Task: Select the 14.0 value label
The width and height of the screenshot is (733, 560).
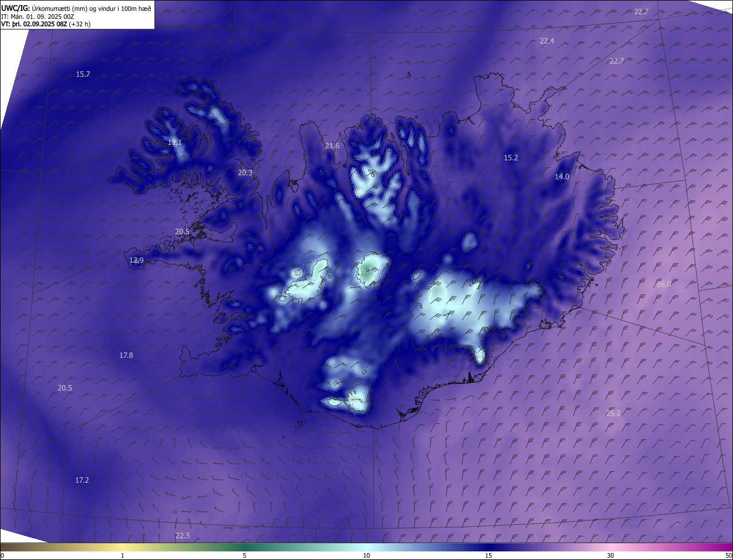Action: (x=562, y=177)
